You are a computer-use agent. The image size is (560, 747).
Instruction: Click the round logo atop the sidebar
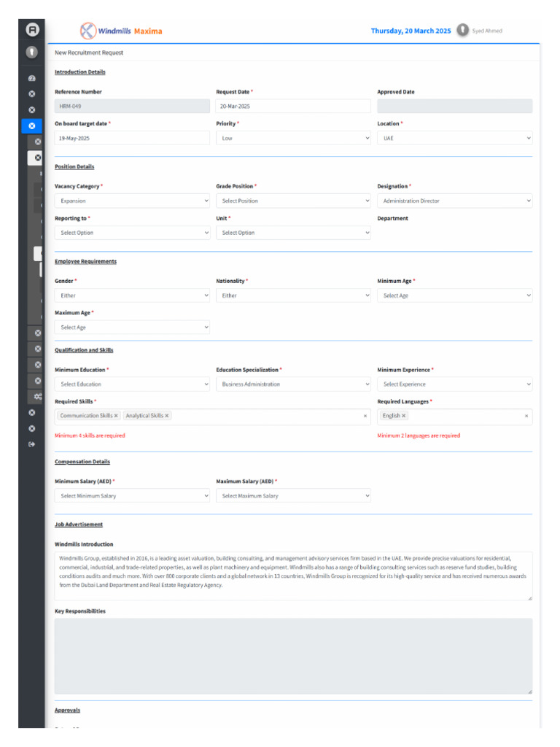coord(32,30)
